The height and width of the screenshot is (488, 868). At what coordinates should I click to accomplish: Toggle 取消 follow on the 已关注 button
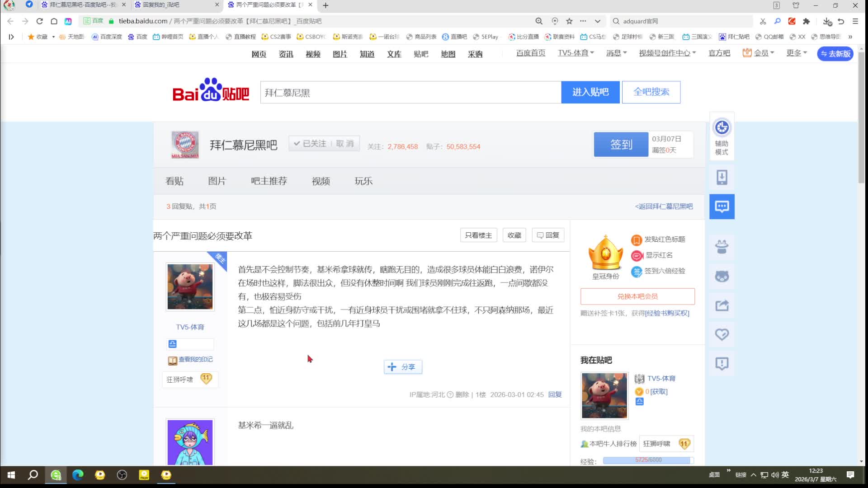[x=344, y=144]
